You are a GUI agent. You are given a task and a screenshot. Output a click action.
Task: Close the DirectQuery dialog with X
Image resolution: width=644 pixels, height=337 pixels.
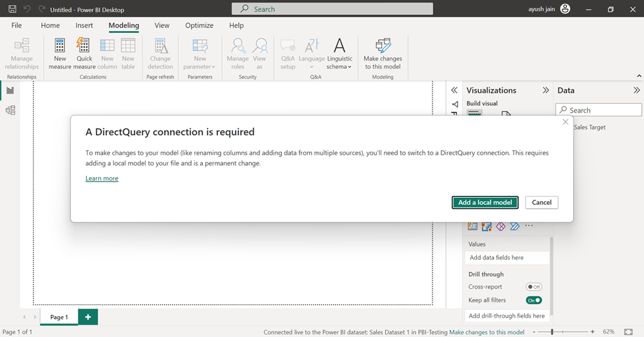pyautogui.click(x=565, y=122)
